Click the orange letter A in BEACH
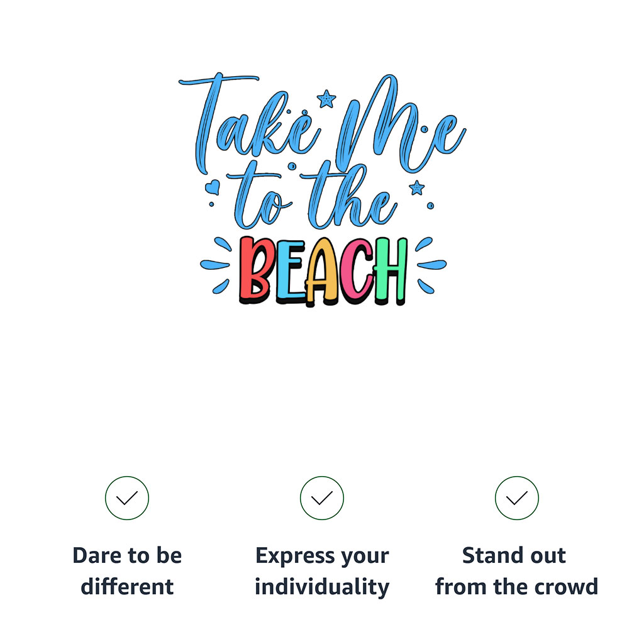Screen dimensions: 644x644 (x=321, y=272)
